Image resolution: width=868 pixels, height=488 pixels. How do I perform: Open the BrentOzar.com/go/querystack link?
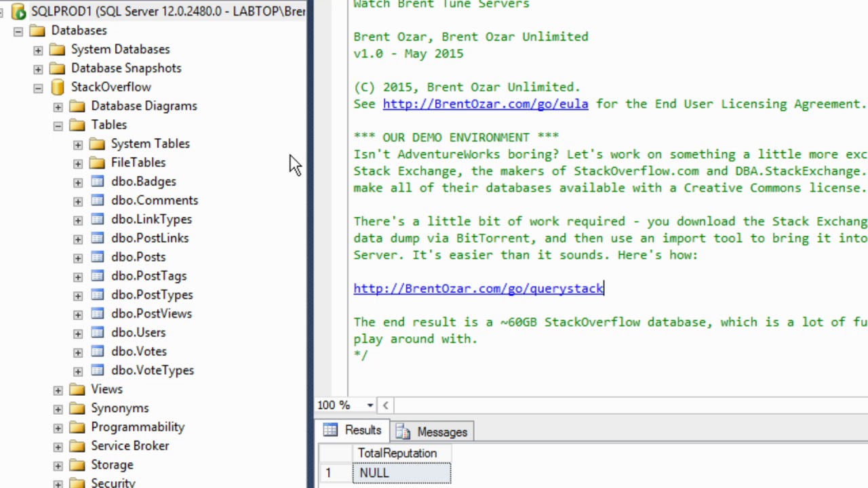click(x=479, y=289)
